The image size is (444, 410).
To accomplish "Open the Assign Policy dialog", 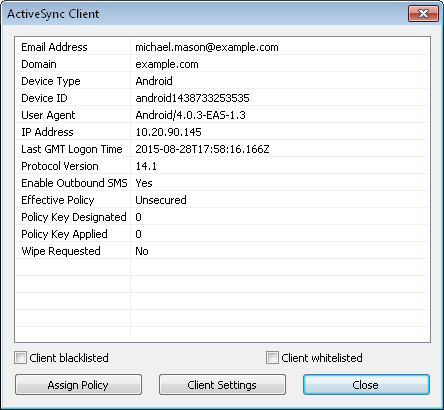I will pos(78,385).
